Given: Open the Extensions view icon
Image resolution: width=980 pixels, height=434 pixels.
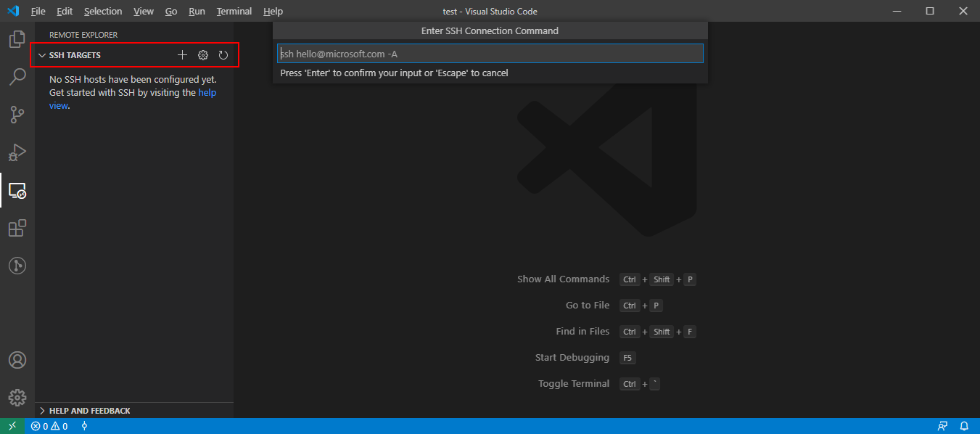Looking at the screenshot, I should pyautogui.click(x=17, y=229).
